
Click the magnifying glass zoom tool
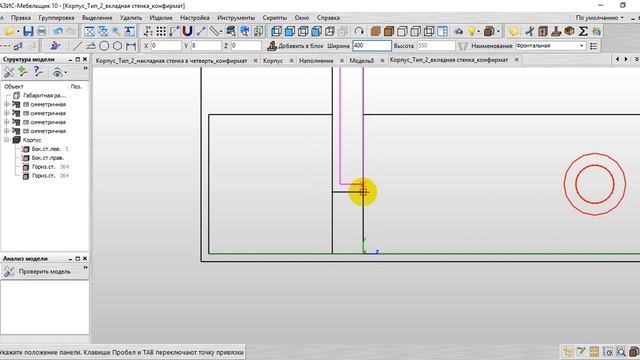click(x=116, y=31)
